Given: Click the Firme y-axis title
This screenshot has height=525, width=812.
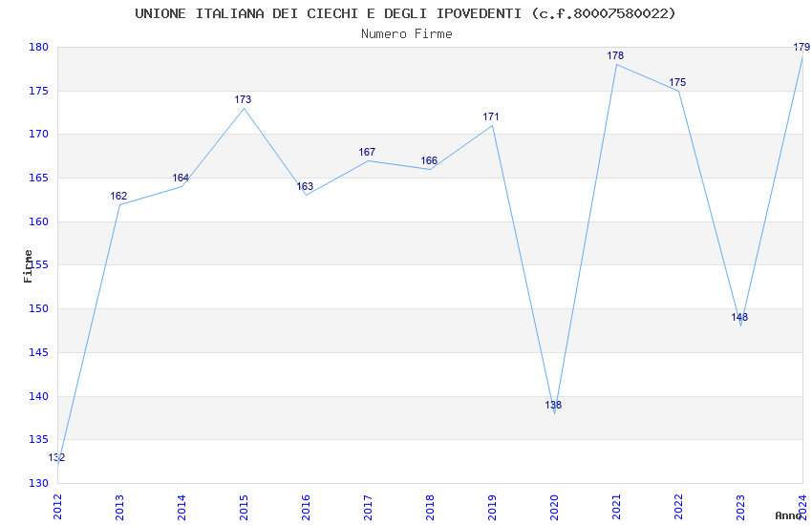Looking at the screenshot, I should pos(28,266).
